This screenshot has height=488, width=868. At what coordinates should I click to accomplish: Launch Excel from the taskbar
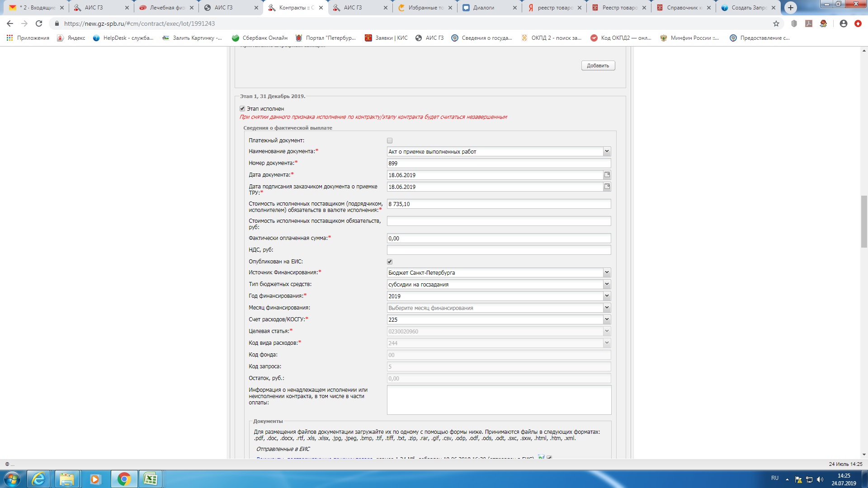click(150, 479)
